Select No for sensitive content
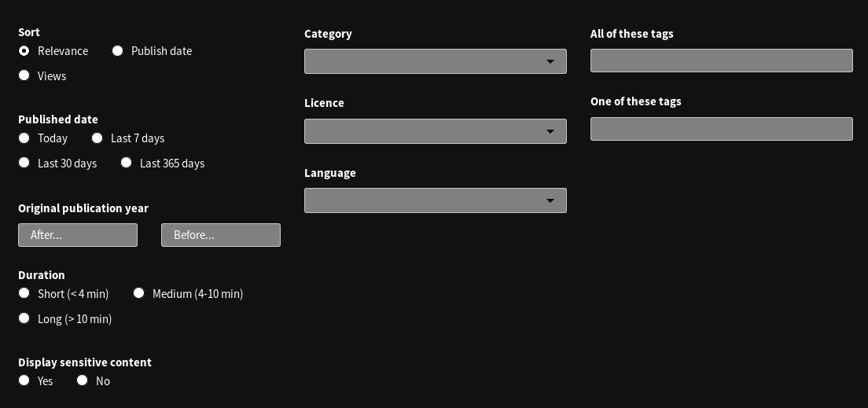 click(x=82, y=380)
